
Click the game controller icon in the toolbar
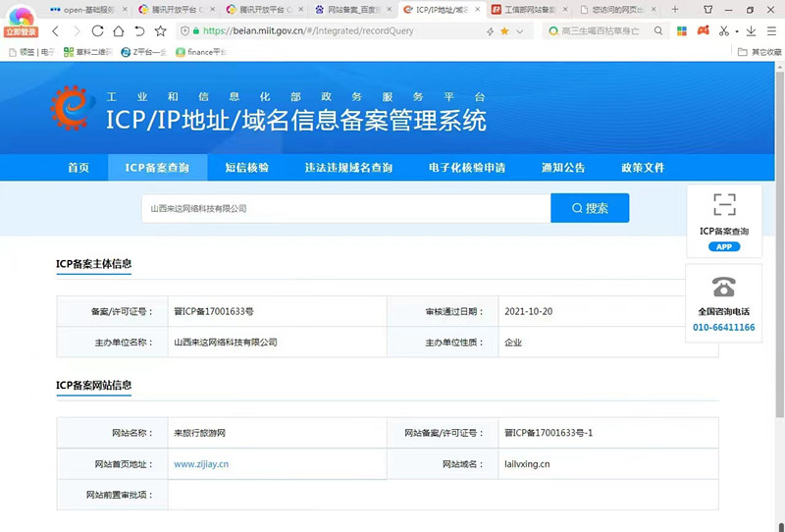[x=703, y=31]
